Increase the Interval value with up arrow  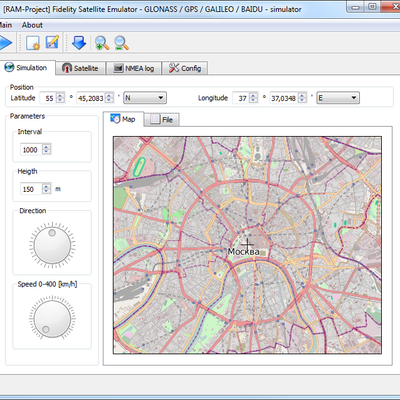click(x=47, y=147)
